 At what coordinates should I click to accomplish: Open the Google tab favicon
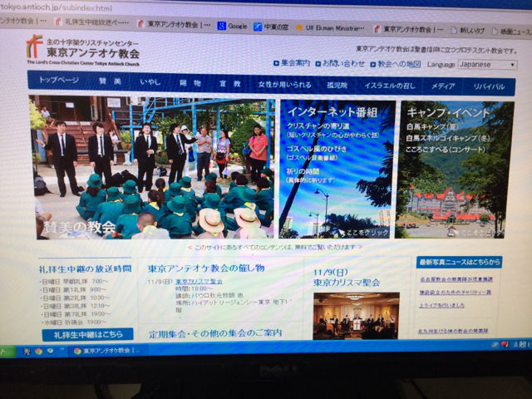click(x=222, y=26)
